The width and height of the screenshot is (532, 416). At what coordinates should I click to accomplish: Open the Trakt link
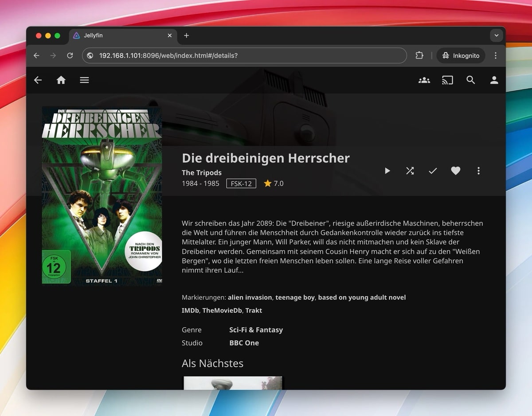click(254, 310)
